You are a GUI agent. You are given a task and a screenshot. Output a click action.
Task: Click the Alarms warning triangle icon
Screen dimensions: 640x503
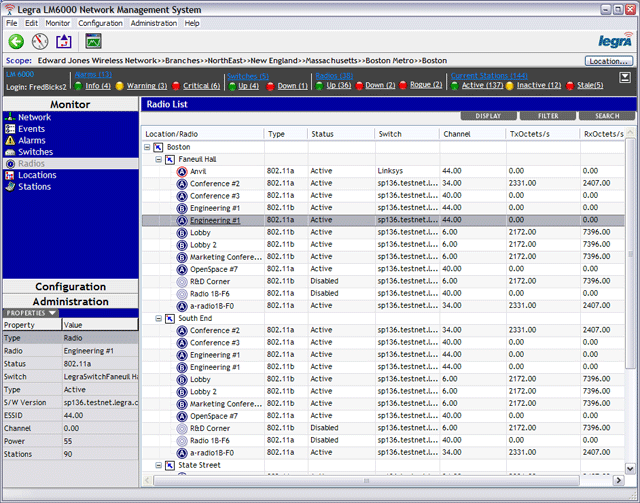point(10,140)
